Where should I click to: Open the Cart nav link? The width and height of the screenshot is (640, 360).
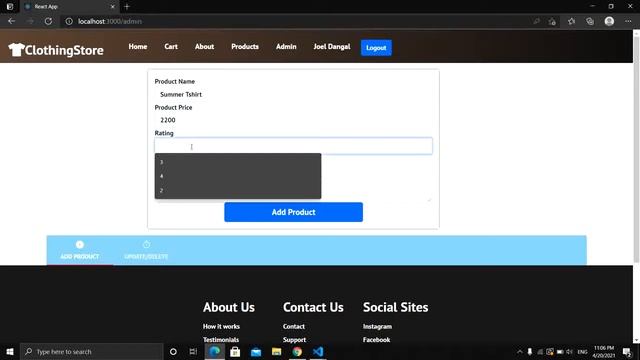pos(171,47)
